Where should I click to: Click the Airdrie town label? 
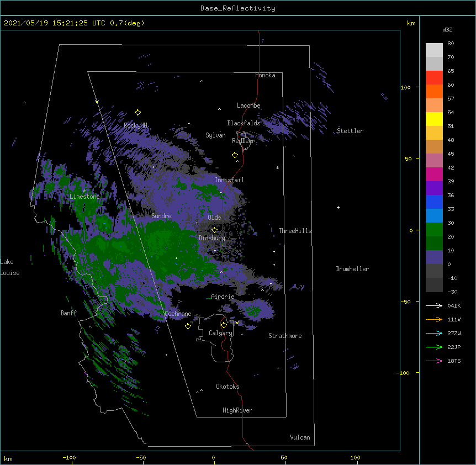(223, 297)
